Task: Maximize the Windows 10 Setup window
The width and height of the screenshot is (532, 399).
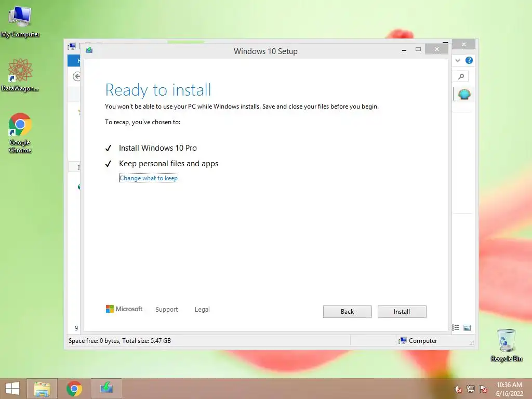Action: (418, 49)
